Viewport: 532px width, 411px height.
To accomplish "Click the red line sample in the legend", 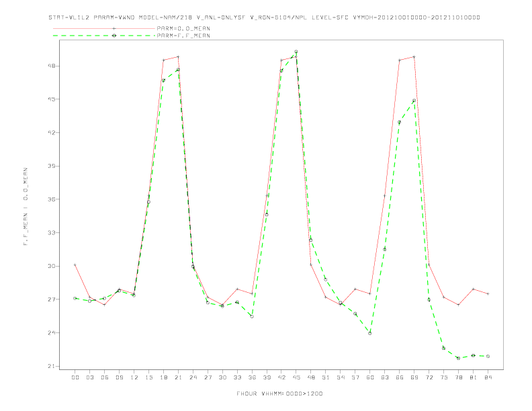I will [x=104, y=28].
